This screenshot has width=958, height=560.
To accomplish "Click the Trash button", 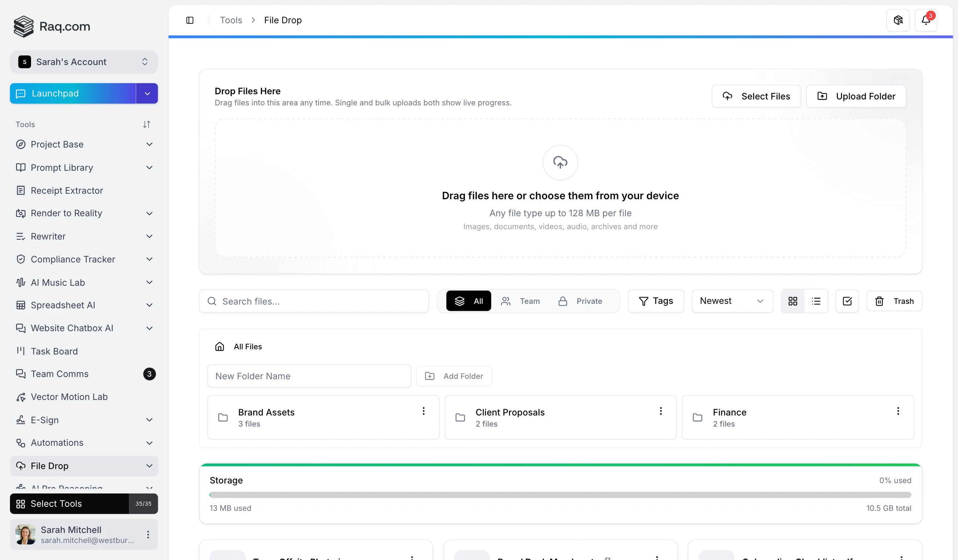I will click(894, 301).
